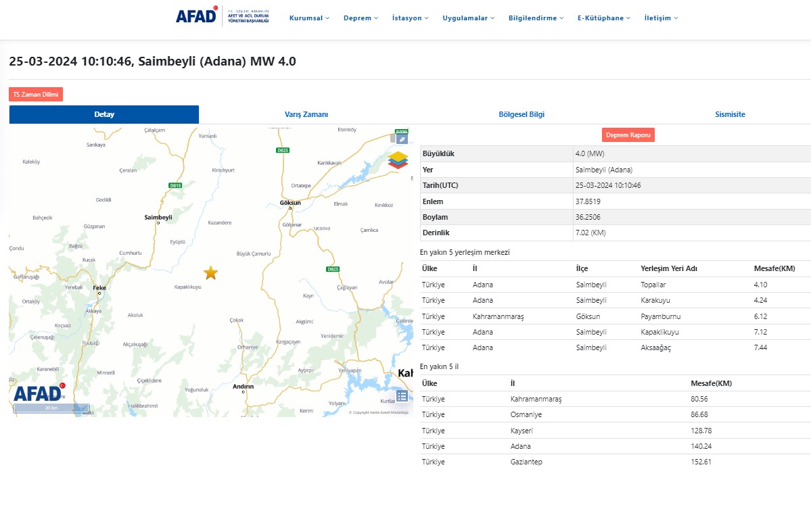
Task: Open the Bilgilendirme navigation menu
Action: point(536,18)
